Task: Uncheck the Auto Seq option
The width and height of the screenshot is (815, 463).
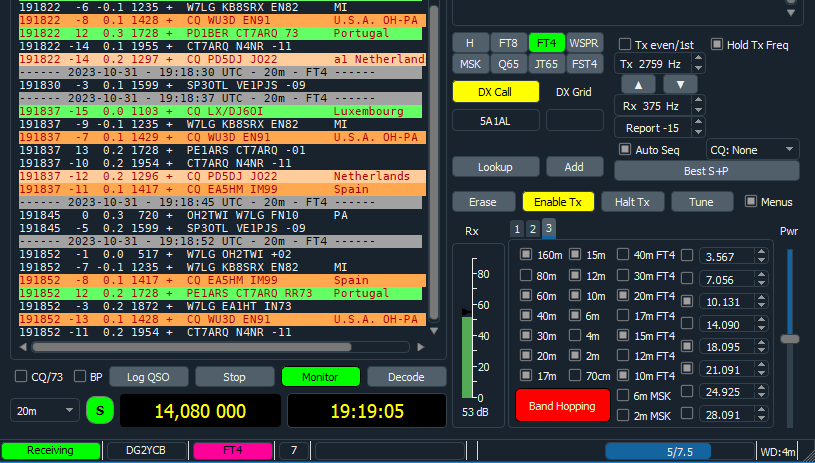Action: pos(626,149)
